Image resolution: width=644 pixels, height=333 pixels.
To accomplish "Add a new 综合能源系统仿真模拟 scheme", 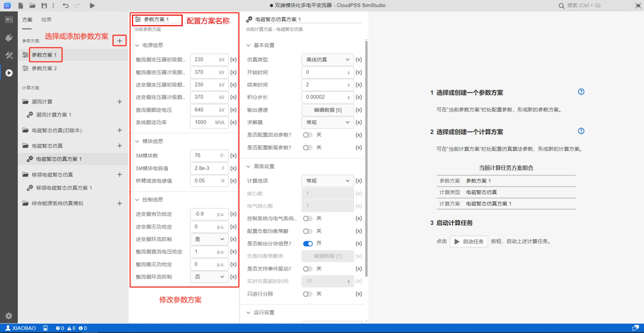I will (120, 203).
